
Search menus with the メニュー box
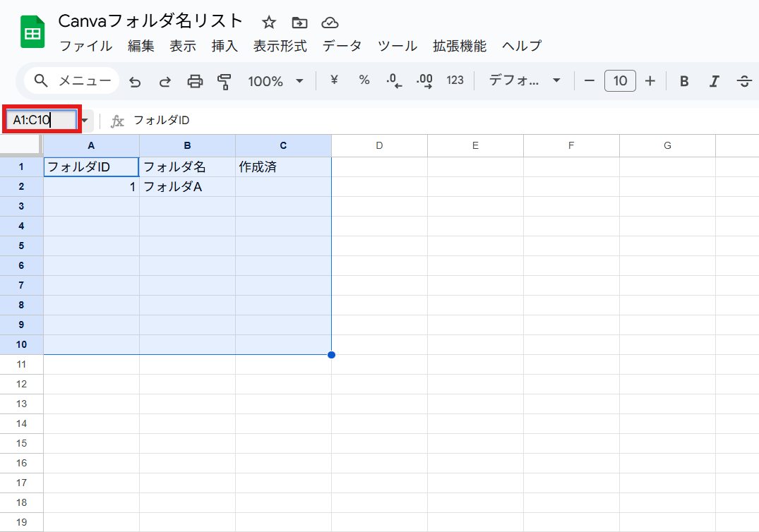pyautogui.click(x=72, y=80)
